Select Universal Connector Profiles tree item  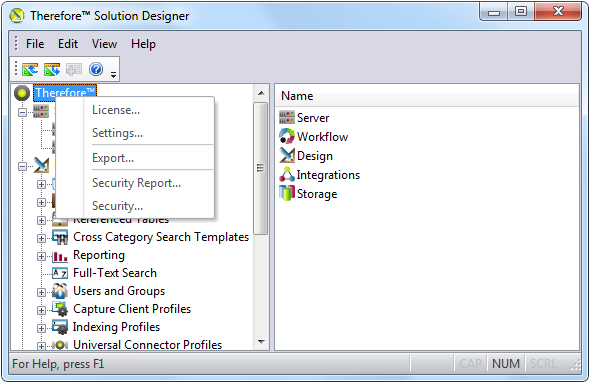pyautogui.click(x=148, y=345)
